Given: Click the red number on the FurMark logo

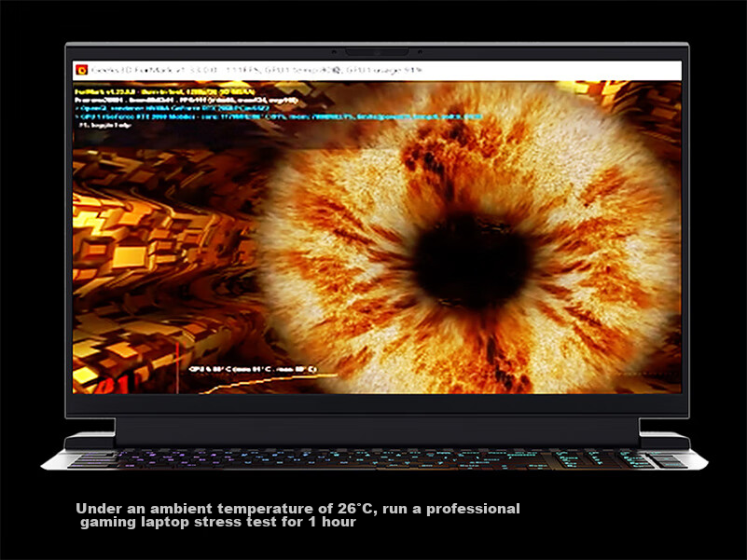Looking at the screenshot, I should click(x=113, y=384).
